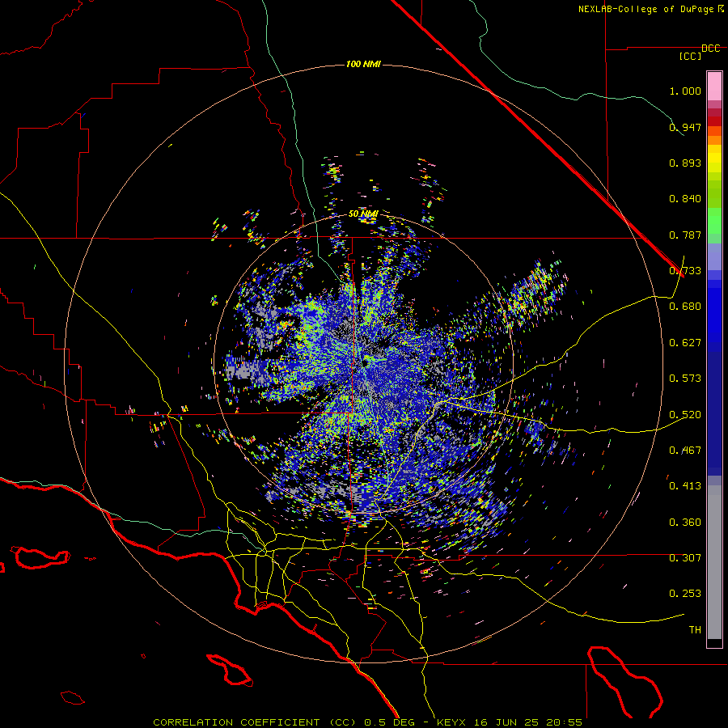Click the TH threshold label at the scale bottom

point(695,630)
